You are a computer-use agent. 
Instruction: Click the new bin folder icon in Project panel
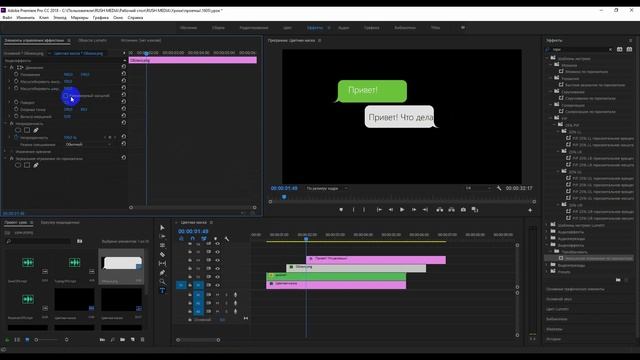[x=122, y=340]
